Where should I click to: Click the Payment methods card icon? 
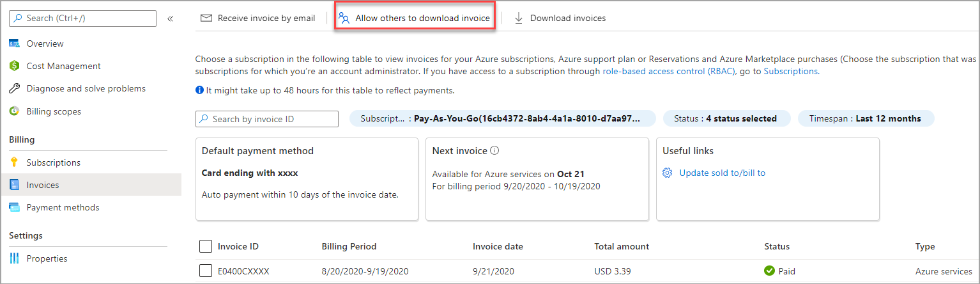click(x=14, y=207)
